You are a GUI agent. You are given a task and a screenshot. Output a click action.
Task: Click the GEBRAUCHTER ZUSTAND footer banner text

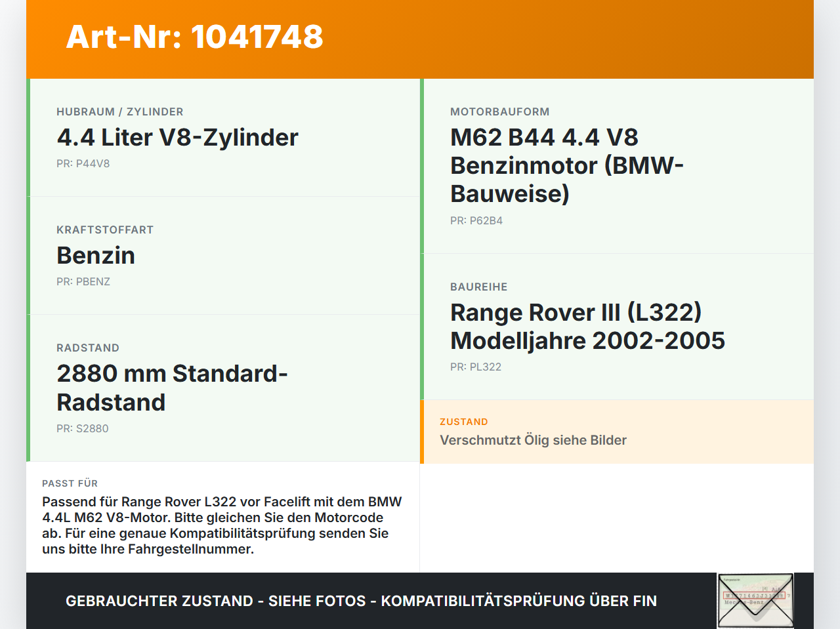[361, 601]
